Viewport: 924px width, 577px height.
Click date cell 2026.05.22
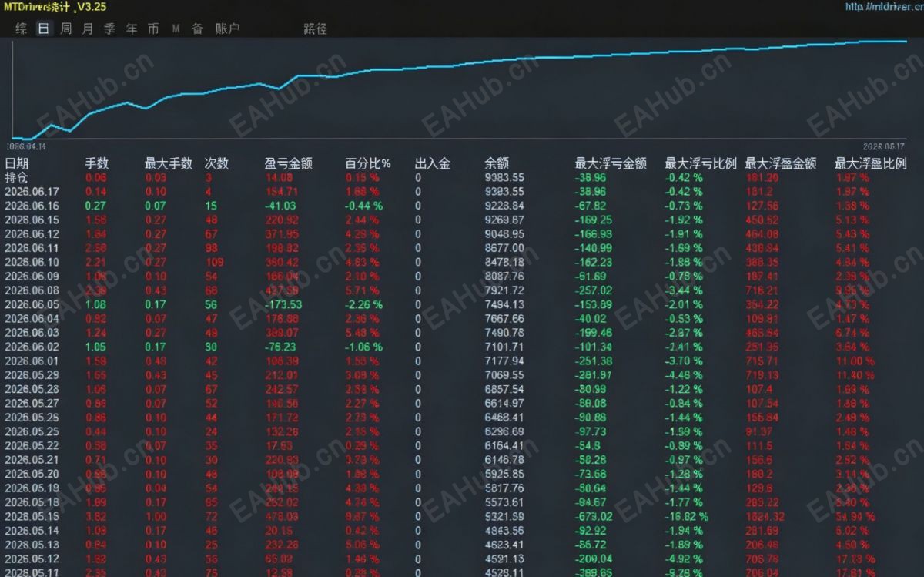(32, 446)
